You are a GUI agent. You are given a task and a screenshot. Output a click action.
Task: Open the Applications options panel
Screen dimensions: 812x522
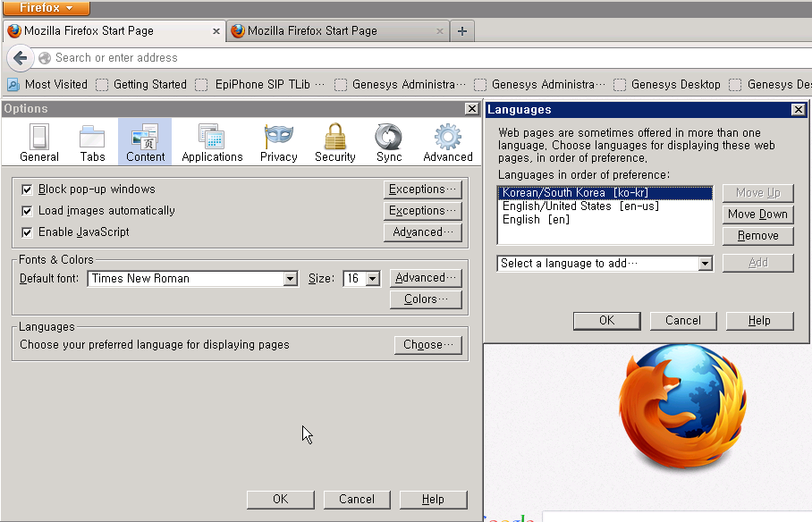pyautogui.click(x=212, y=142)
